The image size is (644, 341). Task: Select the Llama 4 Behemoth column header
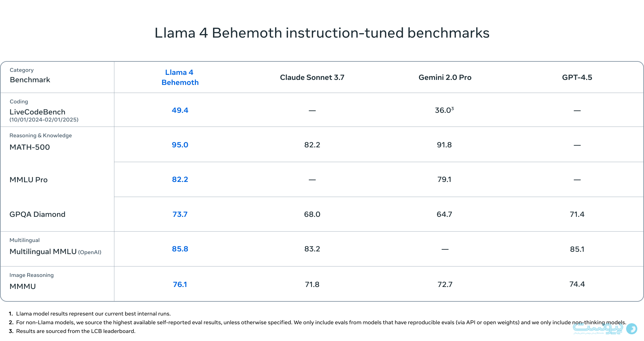pyautogui.click(x=180, y=78)
